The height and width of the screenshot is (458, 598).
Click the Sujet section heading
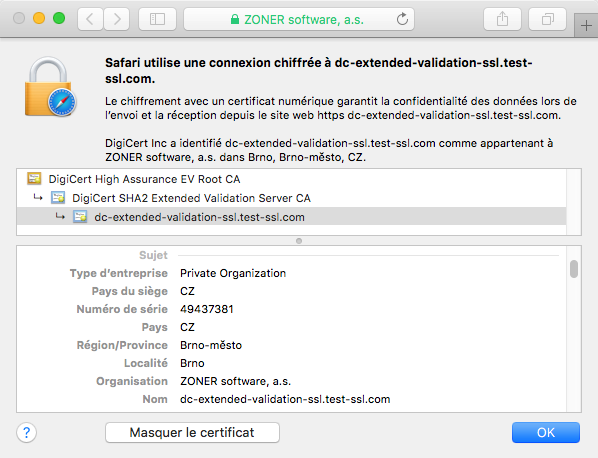pyautogui.click(x=153, y=255)
